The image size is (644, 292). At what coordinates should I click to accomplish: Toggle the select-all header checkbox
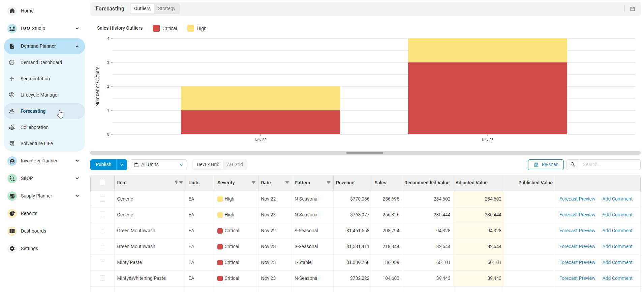102,183
